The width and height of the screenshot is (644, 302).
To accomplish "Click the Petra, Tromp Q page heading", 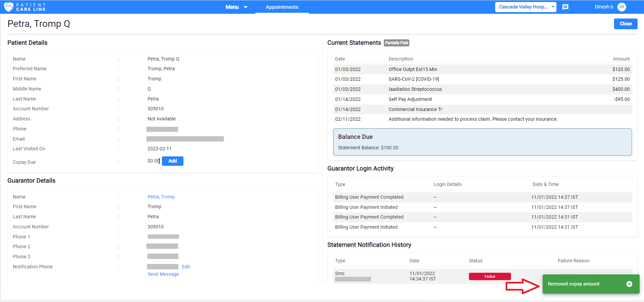I will [39, 24].
